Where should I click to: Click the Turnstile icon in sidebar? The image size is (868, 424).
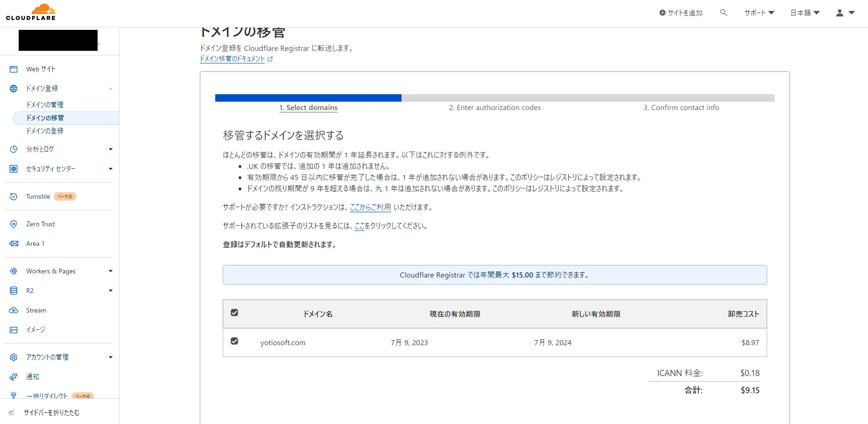tap(14, 197)
